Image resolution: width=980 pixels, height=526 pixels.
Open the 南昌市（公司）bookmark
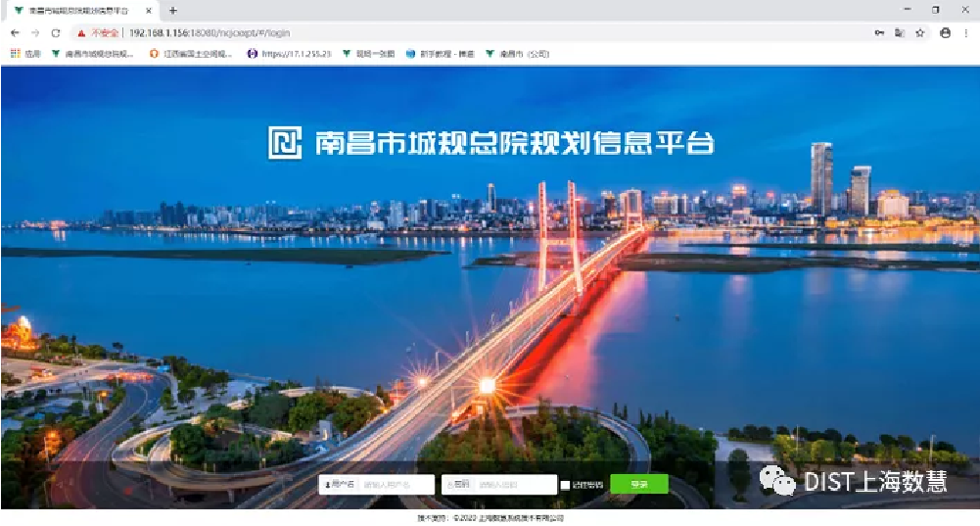coord(518,54)
